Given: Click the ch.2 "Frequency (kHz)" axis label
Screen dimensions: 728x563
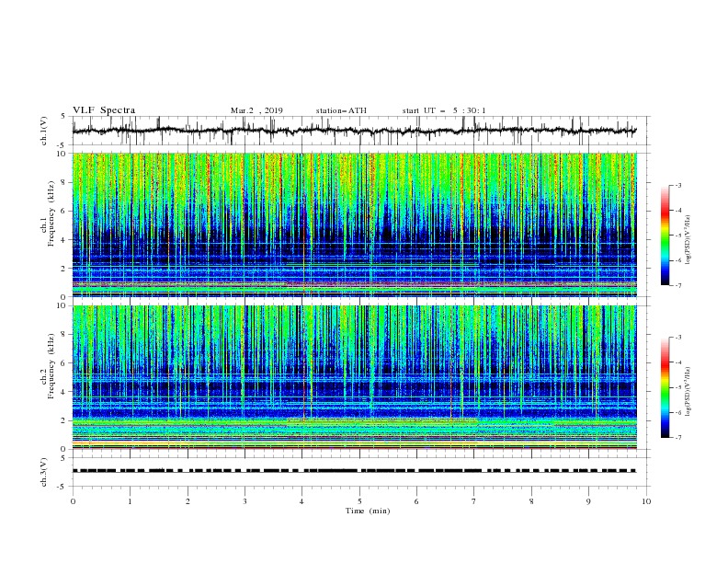Looking at the screenshot, I should click(52, 366).
